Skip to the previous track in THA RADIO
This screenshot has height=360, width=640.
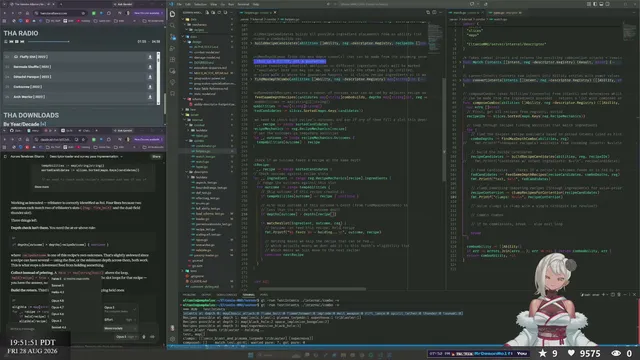click(11, 42)
